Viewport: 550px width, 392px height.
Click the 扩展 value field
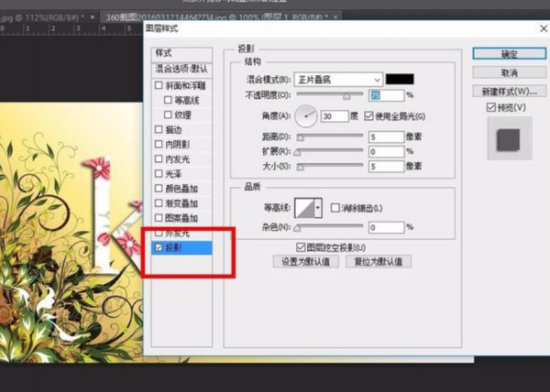(x=386, y=151)
